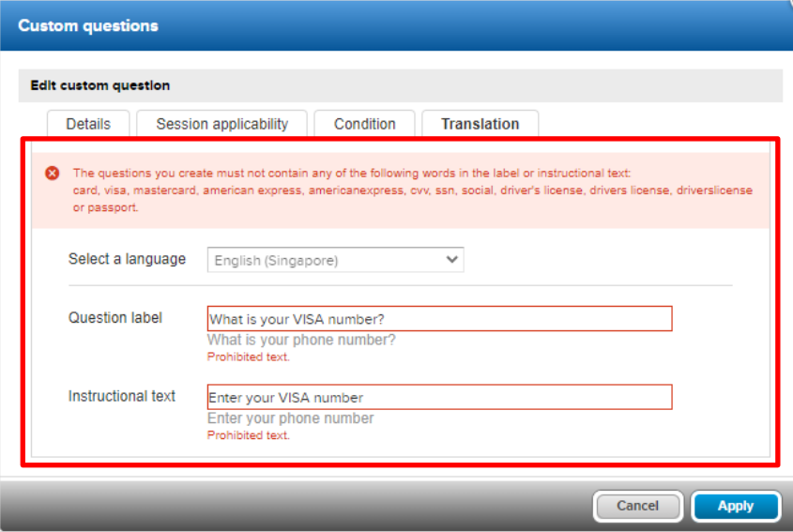793x532 pixels.
Task: Click the Custom questions dialog title
Action: pyautogui.click(x=88, y=25)
